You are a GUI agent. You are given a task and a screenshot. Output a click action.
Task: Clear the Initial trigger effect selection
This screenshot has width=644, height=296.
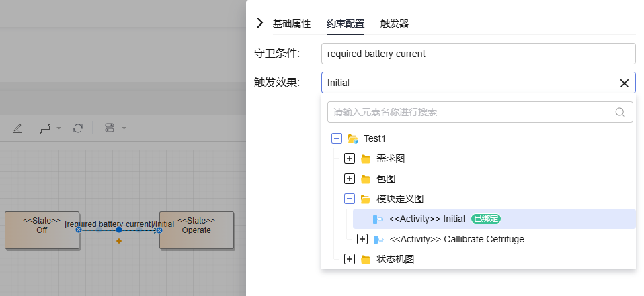coord(624,83)
